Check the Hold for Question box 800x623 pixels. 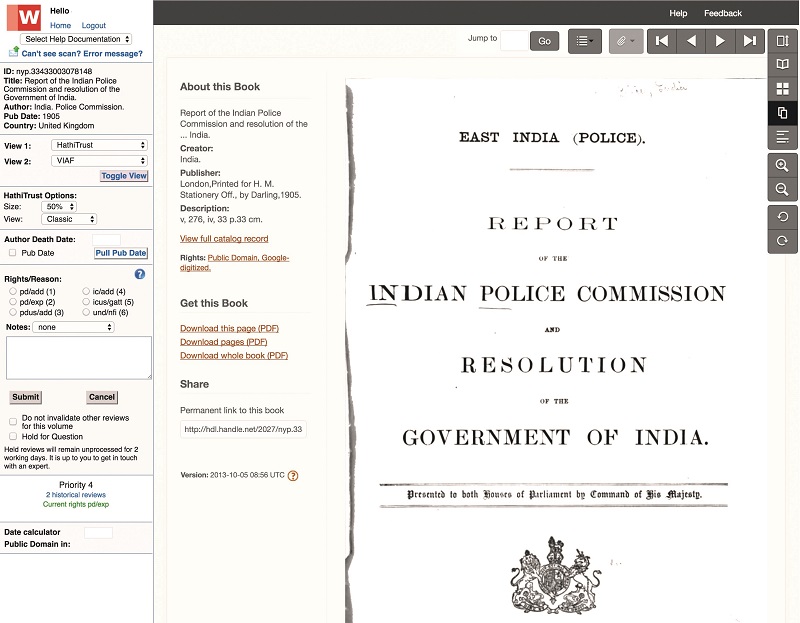(x=13, y=436)
